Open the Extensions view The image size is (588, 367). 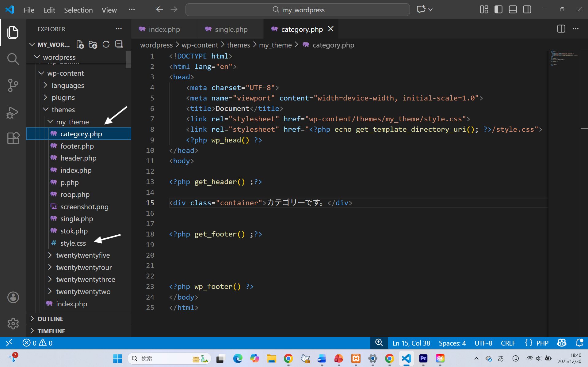click(13, 138)
